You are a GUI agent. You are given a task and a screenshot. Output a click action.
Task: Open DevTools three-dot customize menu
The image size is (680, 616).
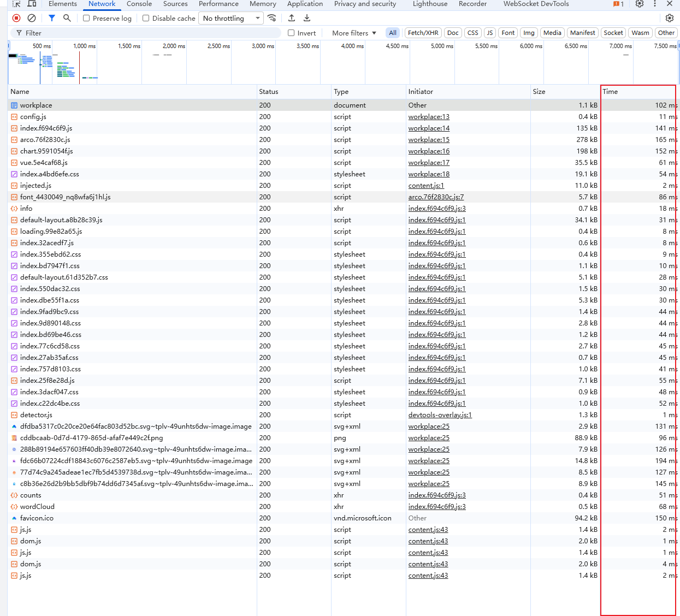coord(655,4)
